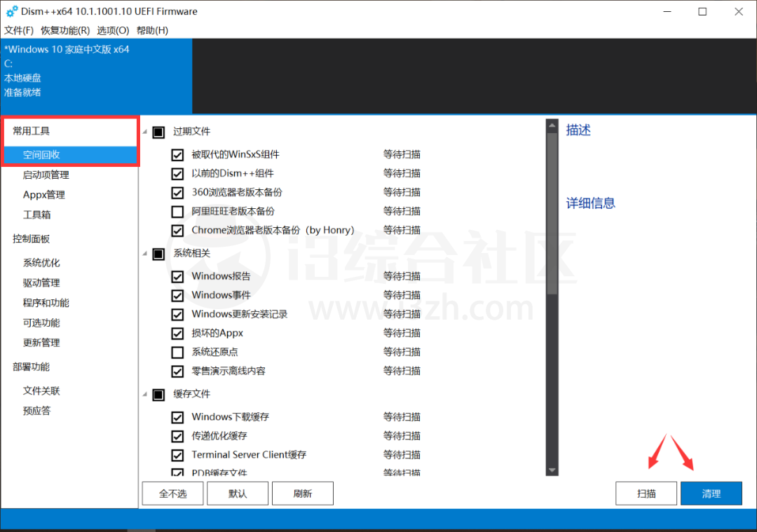Open 工具箱 in sidebar
The width and height of the screenshot is (757, 532).
(x=36, y=214)
